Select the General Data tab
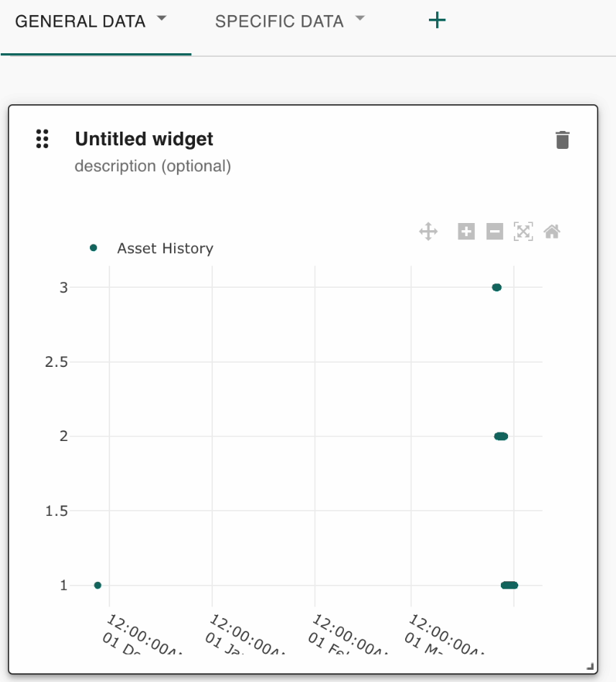This screenshot has width=616, height=682. click(x=81, y=22)
